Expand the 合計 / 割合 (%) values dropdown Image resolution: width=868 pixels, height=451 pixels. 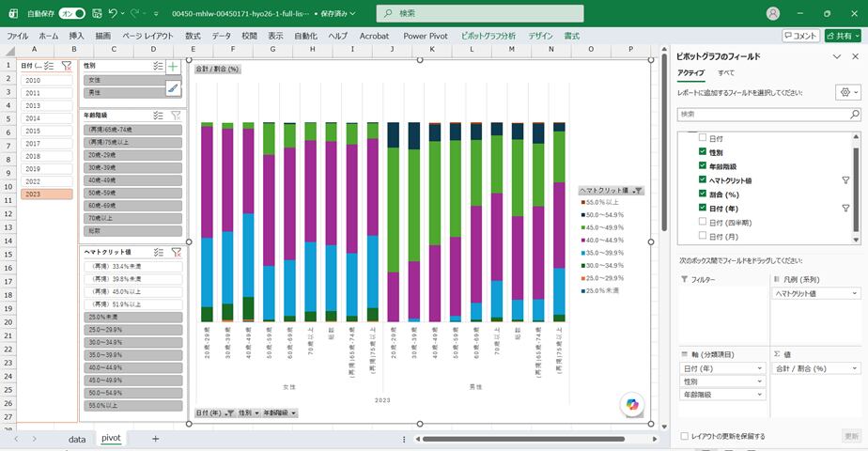point(855,368)
